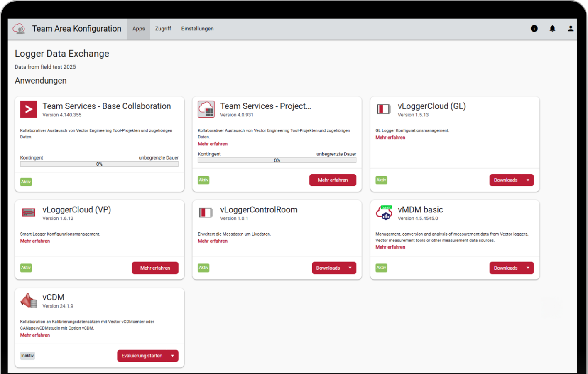Click 'Version 1.0.1' text
Image resolution: width=588 pixels, height=374 pixels.
[x=234, y=219]
